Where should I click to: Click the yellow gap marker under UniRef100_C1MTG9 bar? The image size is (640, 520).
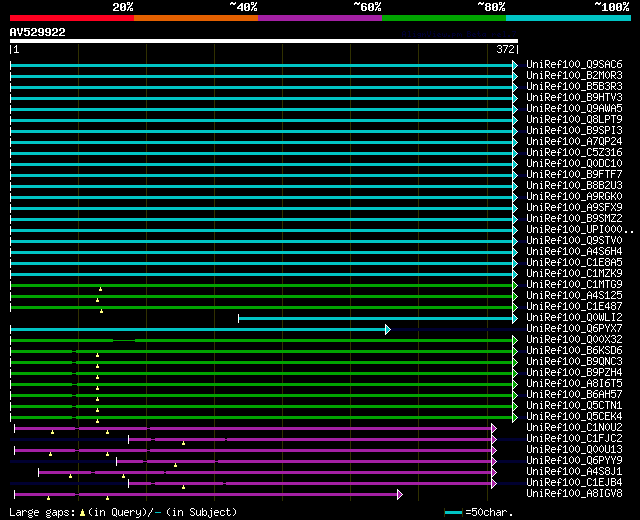point(100,289)
